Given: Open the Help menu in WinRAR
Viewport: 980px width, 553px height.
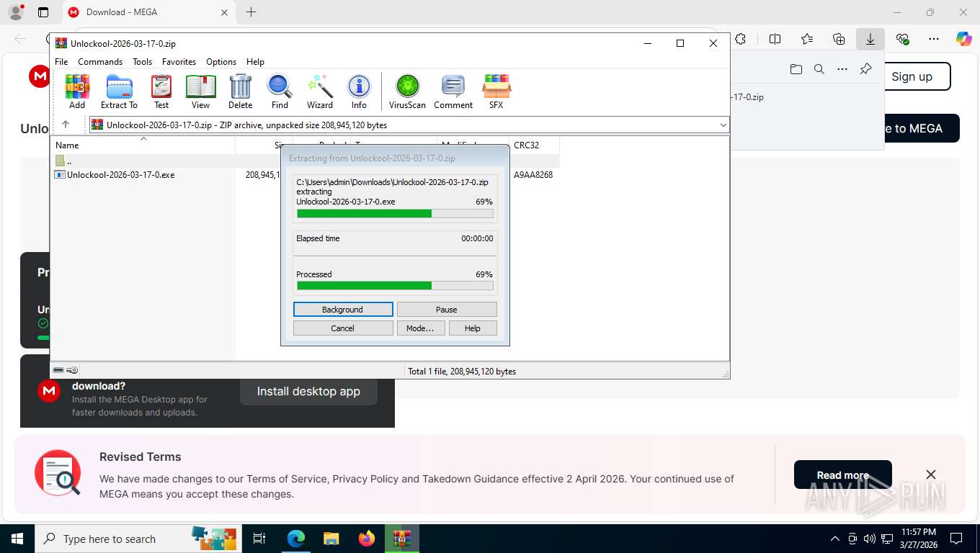Looking at the screenshot, I should click(255, 62).
